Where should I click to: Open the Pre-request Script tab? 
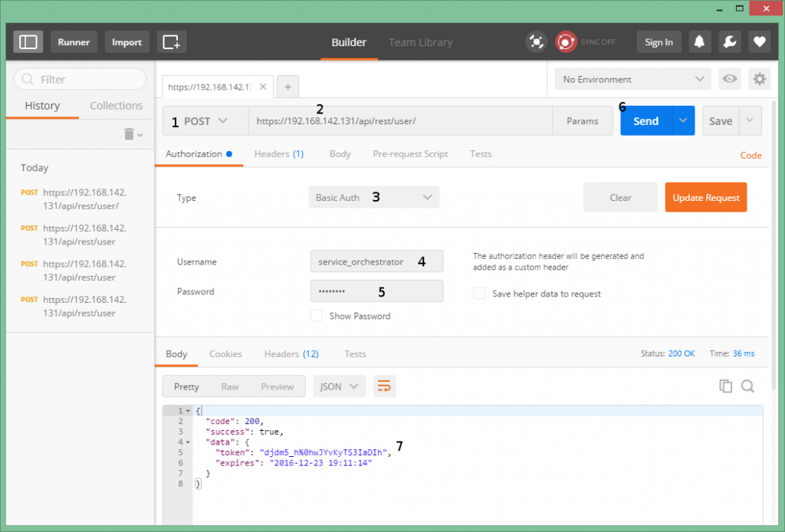410,153
